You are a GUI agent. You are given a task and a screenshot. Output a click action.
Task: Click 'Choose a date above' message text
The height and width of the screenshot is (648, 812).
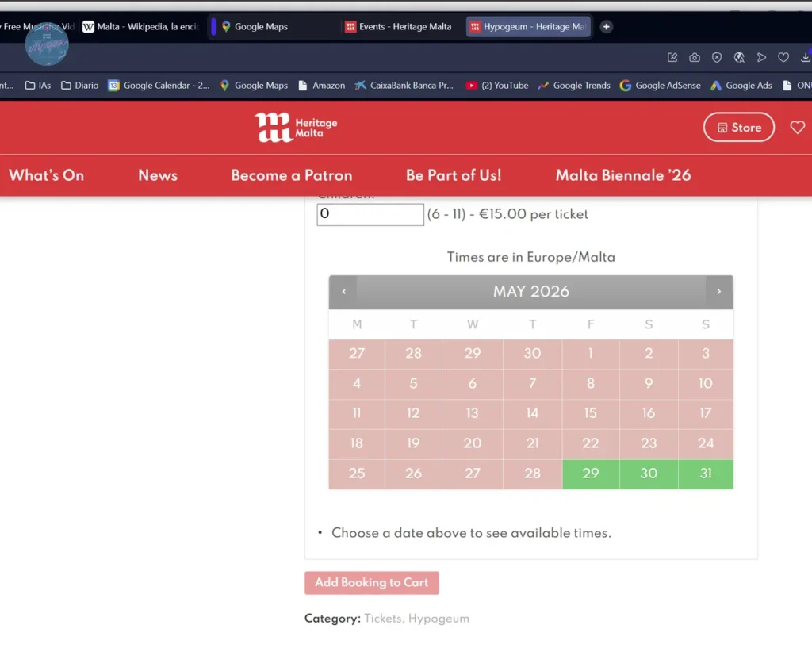(471, 533)
